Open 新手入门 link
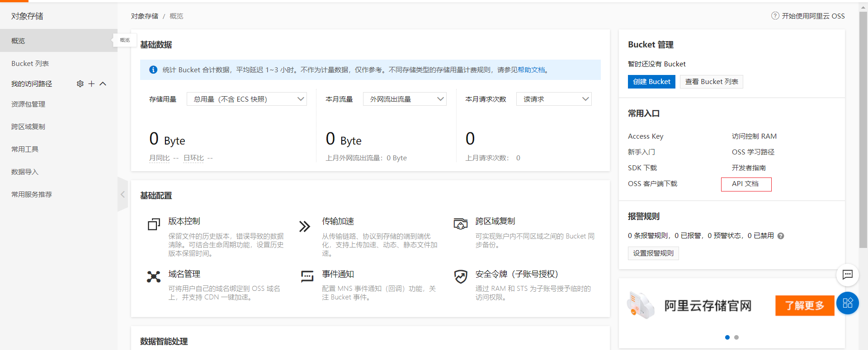The width and height of the screenshot is (868, 350). (642, 152)
